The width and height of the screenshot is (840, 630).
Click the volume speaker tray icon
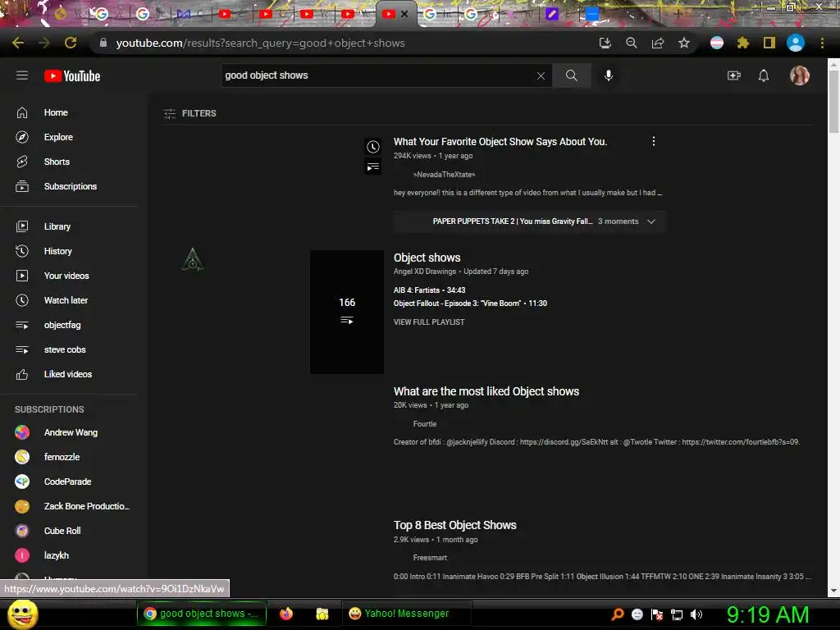click(696, 614)
